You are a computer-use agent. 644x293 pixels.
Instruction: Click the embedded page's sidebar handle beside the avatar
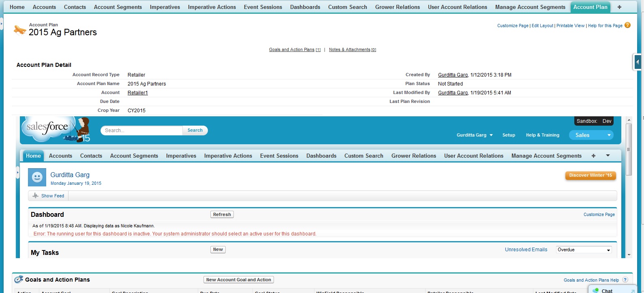point(17,173)
